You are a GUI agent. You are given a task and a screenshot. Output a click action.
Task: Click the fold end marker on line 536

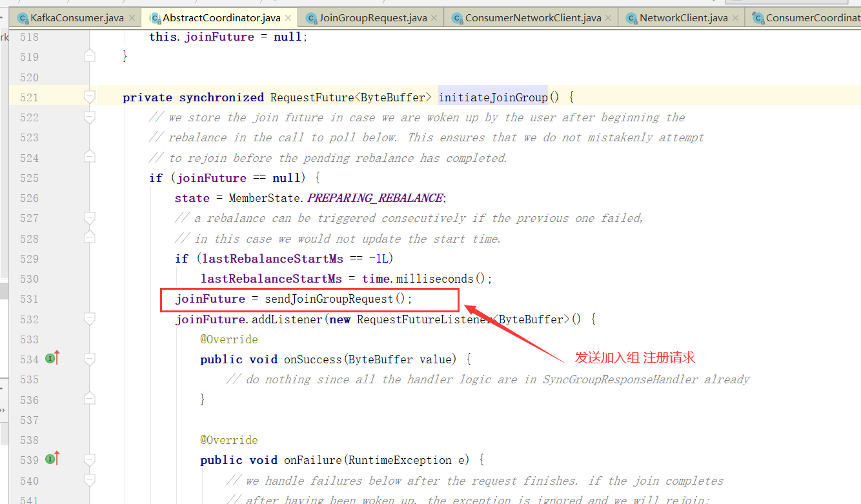pos(90,399)
